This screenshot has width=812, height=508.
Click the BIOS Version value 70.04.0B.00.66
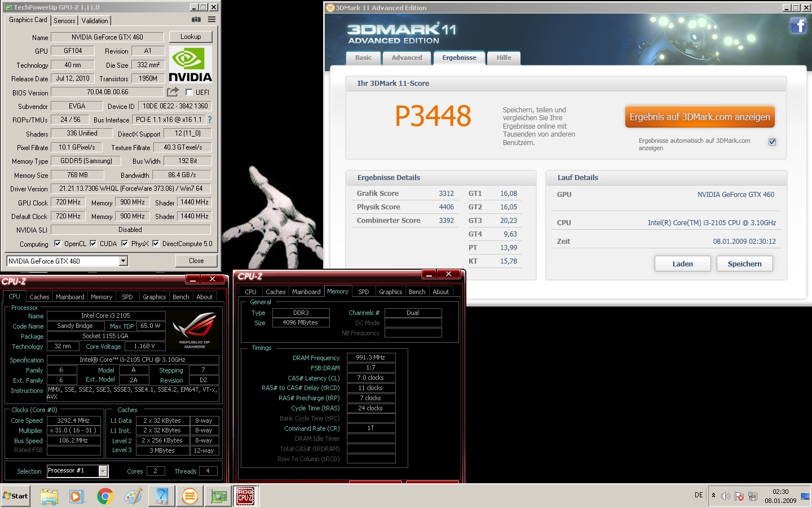pos(107,92)
